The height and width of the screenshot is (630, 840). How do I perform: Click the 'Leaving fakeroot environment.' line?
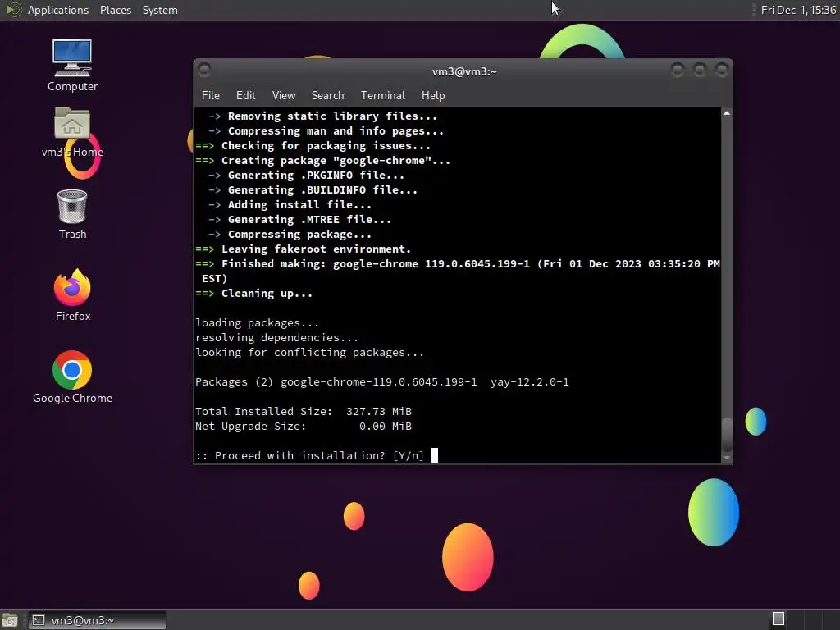[304, 249]
